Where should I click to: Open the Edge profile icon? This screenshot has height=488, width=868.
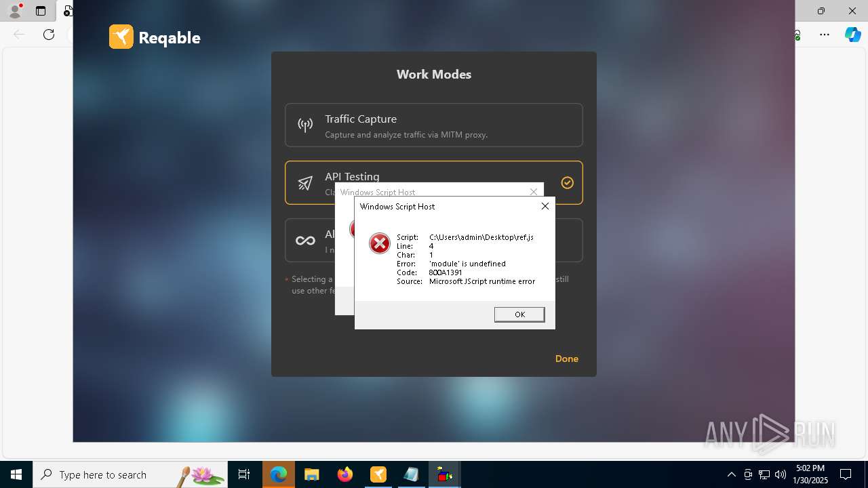pos(14,11)
